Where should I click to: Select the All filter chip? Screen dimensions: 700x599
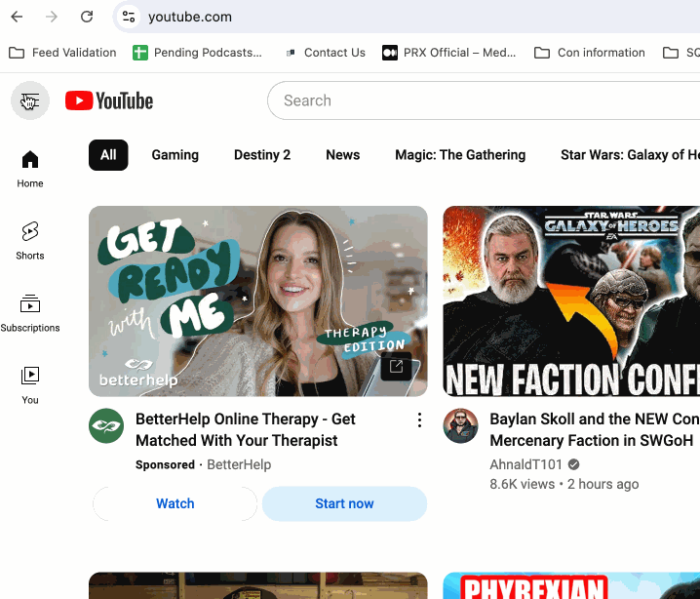click(x=108, y=155)
